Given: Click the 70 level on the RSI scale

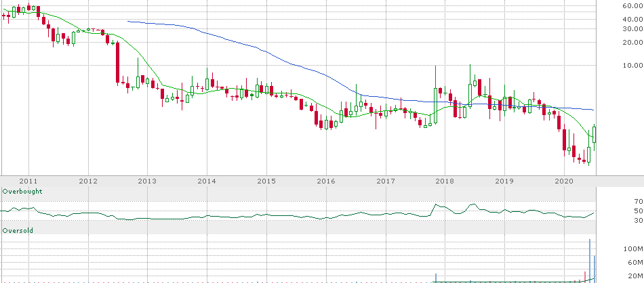Looking at the screenshot, I should pyautogui.click(x=639, y=201).
